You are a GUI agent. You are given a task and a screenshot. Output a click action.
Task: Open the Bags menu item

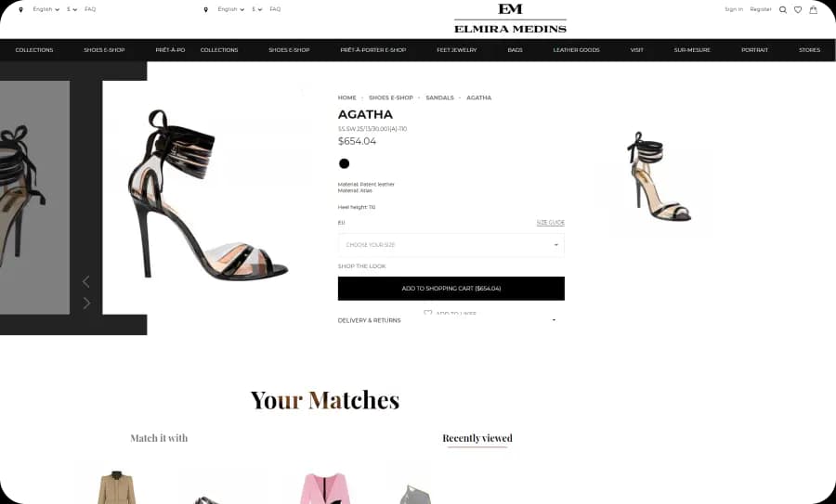515,50
